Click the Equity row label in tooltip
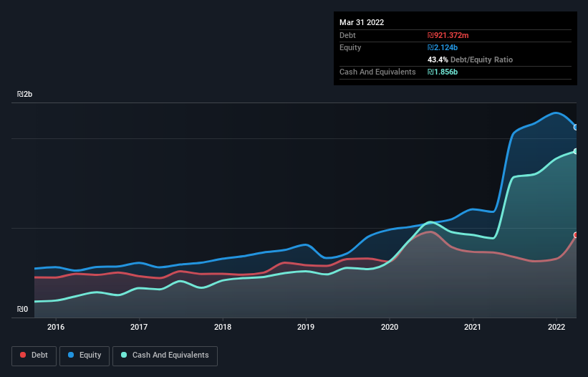The width and height of the screenshot is (588, 377). click(x=350, y=47)
